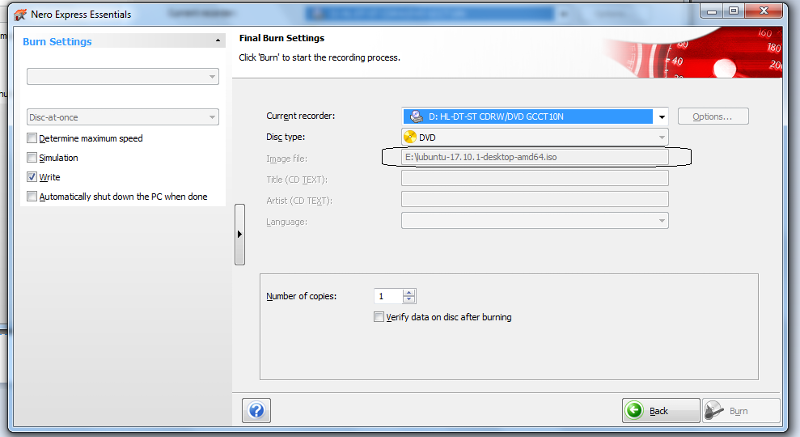Image resolution: width=800 pixels, height=437 pixels.
Task: Open the Current recorder dropdown
Action: (662, 117)
